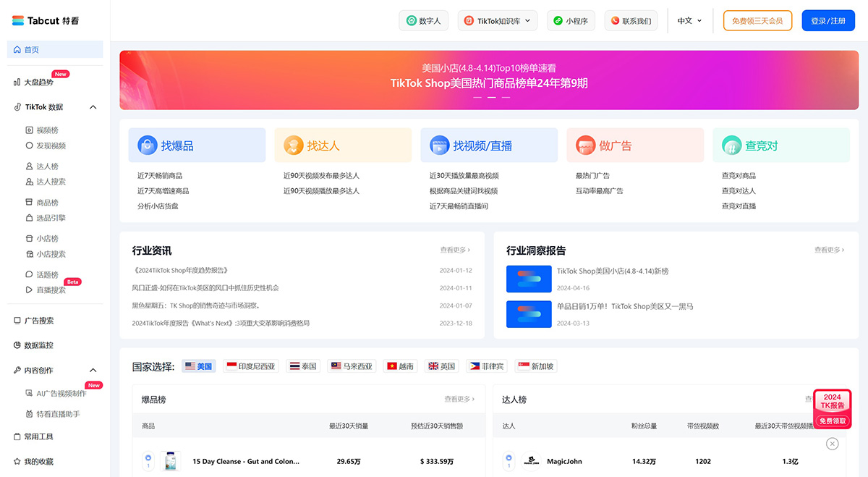Screen dimensions: 868x477
Task: Open the 商品榜 product ranking
Action: point(46,202)
